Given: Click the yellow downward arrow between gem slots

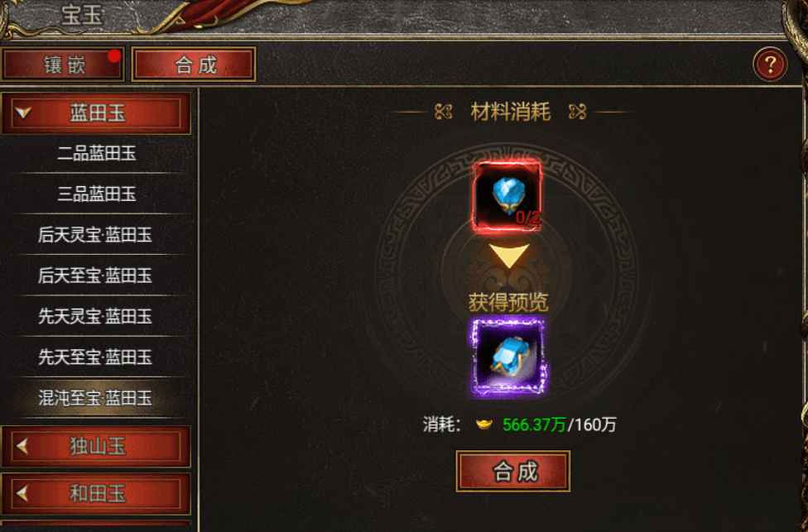Looking at the screenshot, I should click(508, 256).
